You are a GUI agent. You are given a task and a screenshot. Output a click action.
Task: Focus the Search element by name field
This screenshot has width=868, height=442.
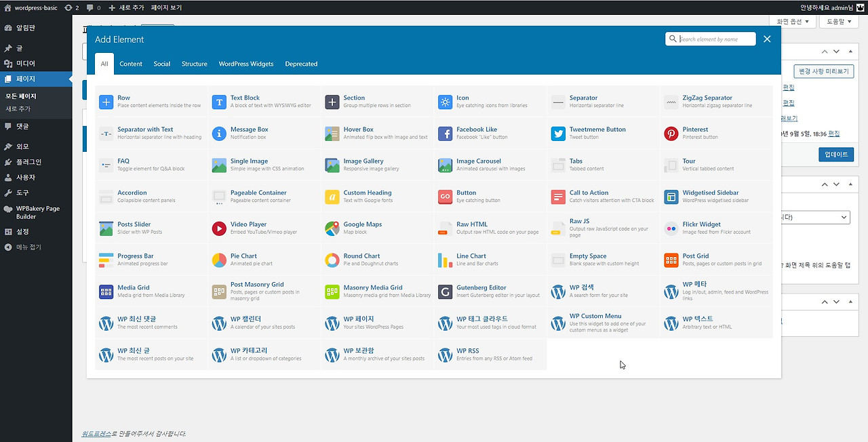[711, 39]
